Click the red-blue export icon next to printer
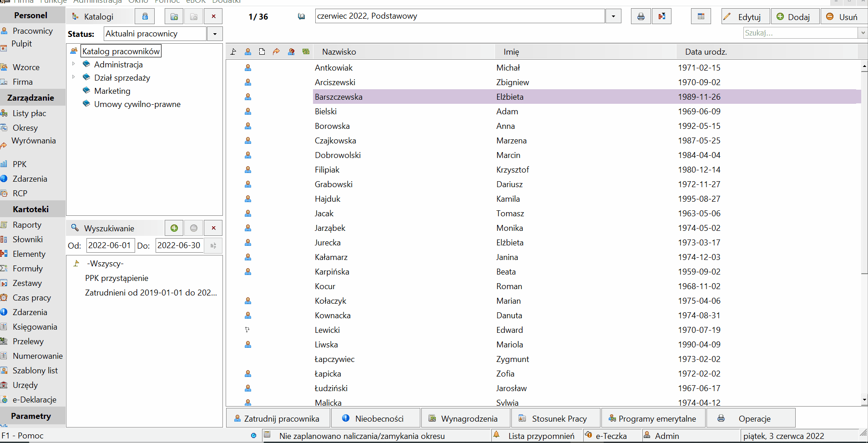Screen dimensions: 868x443 [661, 17]
